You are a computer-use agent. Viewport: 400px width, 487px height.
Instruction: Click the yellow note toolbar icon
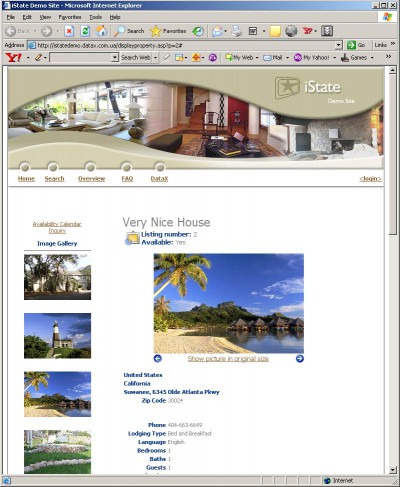[x=275, y=31]
